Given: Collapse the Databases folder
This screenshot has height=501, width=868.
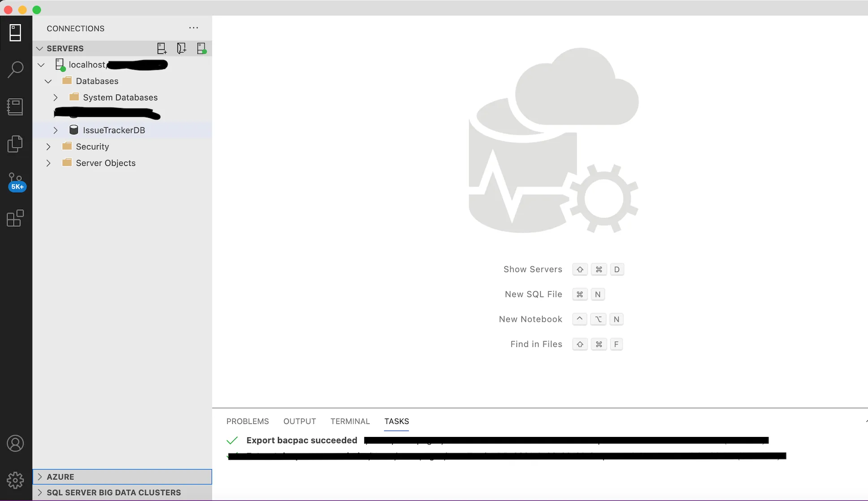Looking at the screenshot, I should click(x=48, y=81).
